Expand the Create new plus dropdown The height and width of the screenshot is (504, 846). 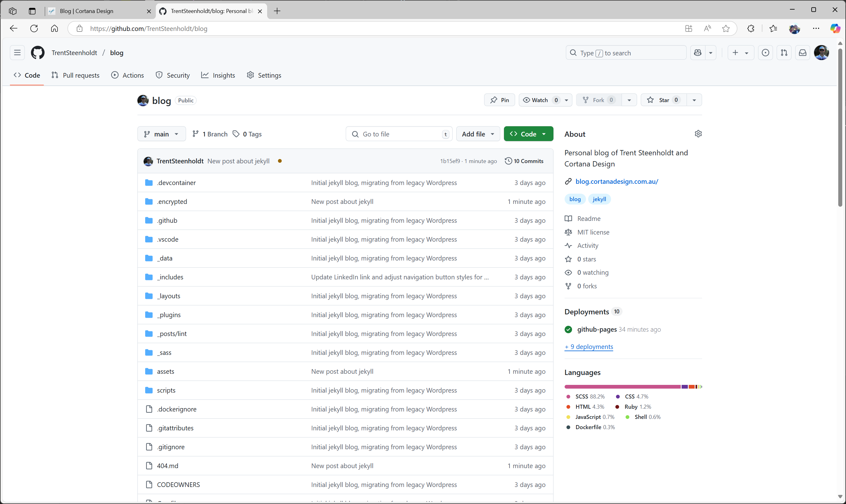click(x=741, y=53)
